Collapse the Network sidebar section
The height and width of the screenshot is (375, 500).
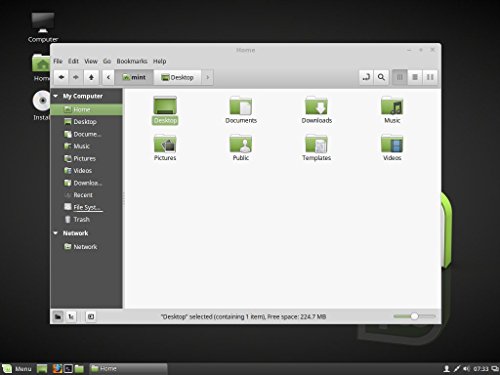[x=56, y=233]
